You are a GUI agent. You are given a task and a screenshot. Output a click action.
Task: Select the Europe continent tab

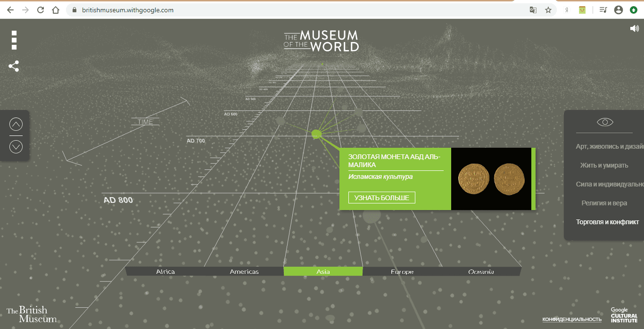pyautogui.click(x=402, y=271)
